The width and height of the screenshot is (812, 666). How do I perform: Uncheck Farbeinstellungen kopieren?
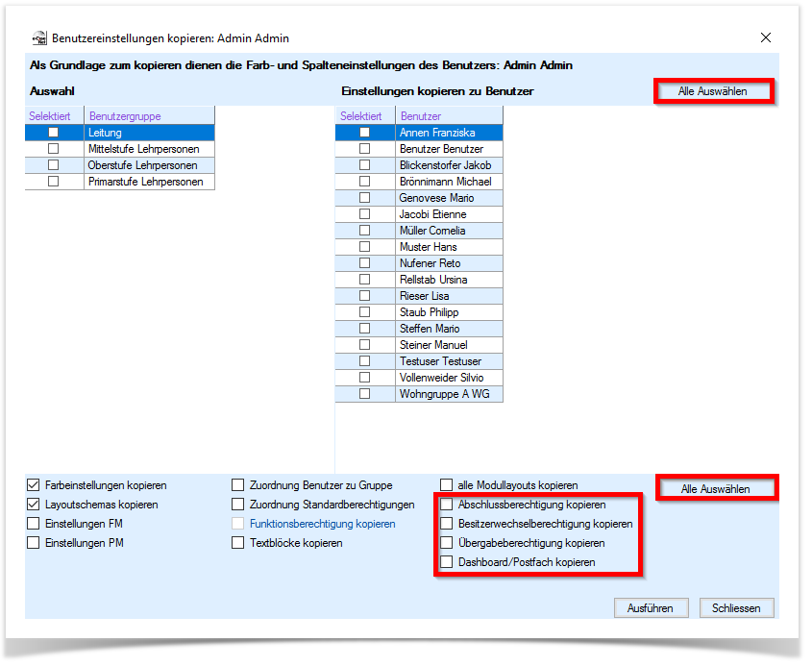click(33, 485)
